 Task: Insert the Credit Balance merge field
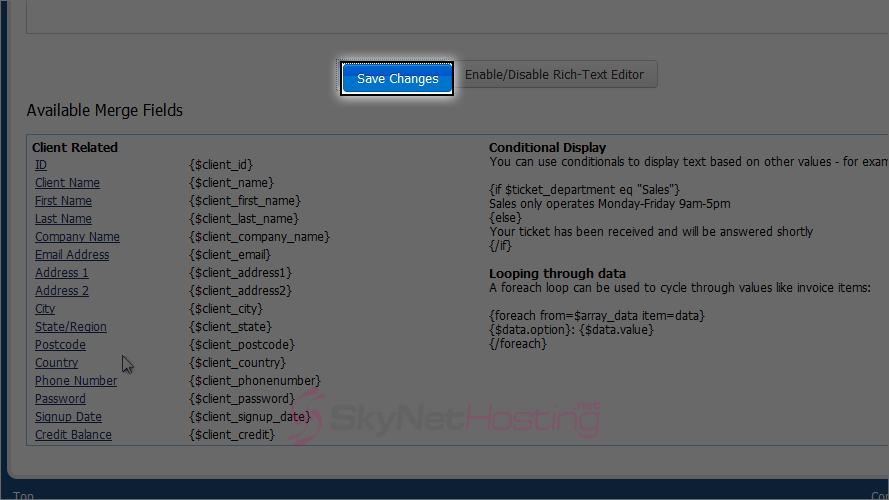click(x=73, y=435)
